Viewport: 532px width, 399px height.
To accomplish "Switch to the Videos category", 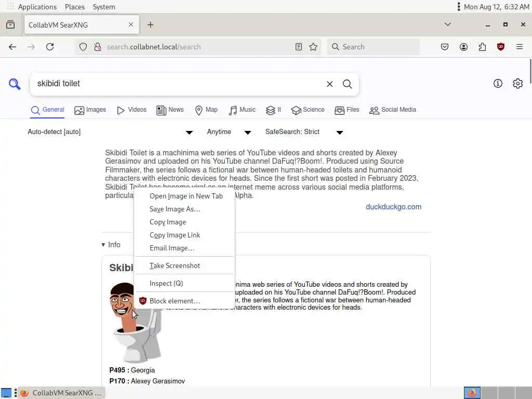I will click(x=131, y=110).
